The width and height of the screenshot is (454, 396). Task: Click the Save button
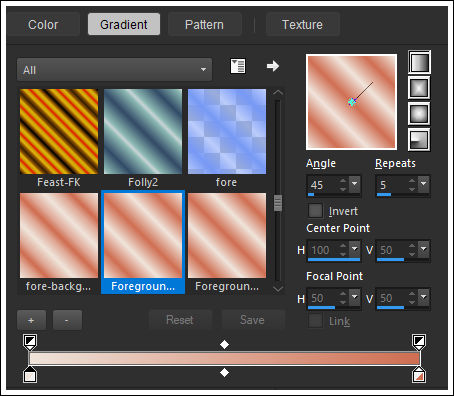252,320
